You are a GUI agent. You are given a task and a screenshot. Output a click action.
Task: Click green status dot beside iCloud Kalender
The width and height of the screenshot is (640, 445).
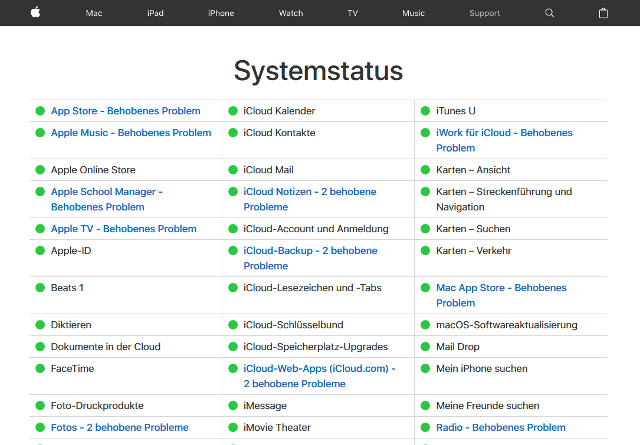point(233,111)
